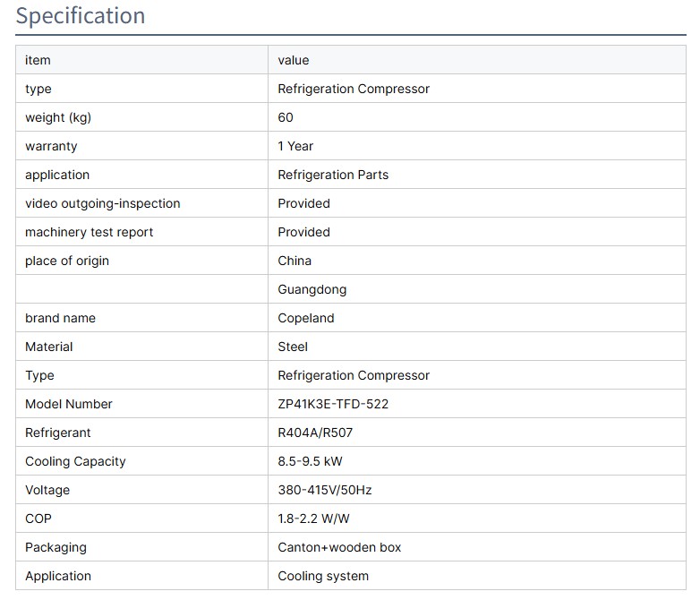Image resolution: width=700 pixels, height=600 pixels.
Task: Click the 'Guangdong' value cell
Action: 312,289
